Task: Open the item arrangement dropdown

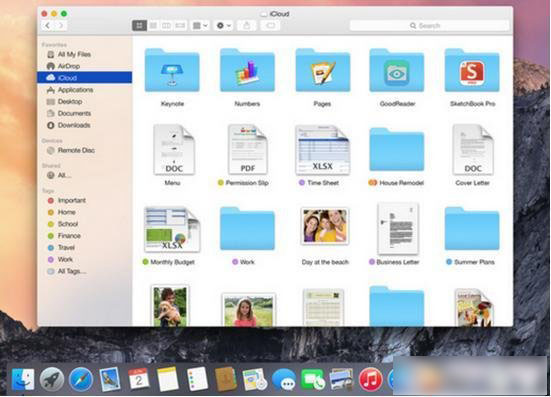Action: pos(200,25)
